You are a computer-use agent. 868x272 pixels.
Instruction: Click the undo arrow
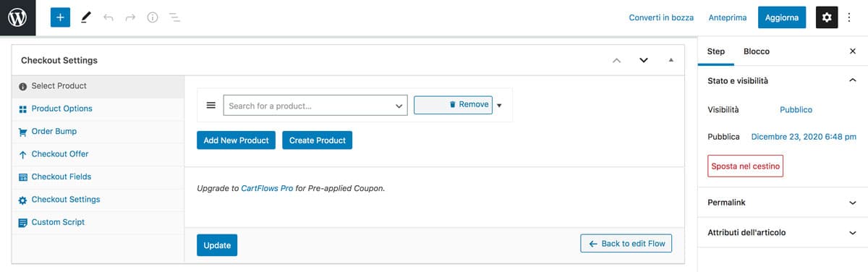coord(109,17)
